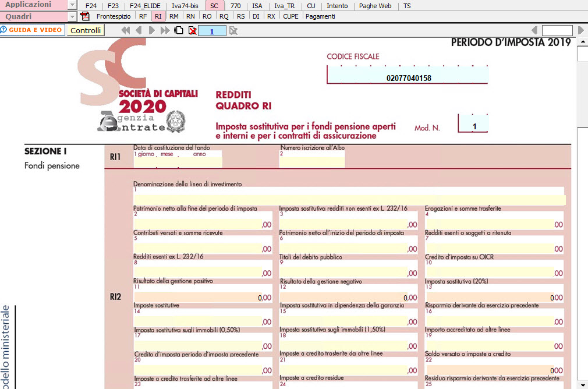Open the F24 tab
The width and height of the screenshot is (588, 389).
tap(91, 6)
